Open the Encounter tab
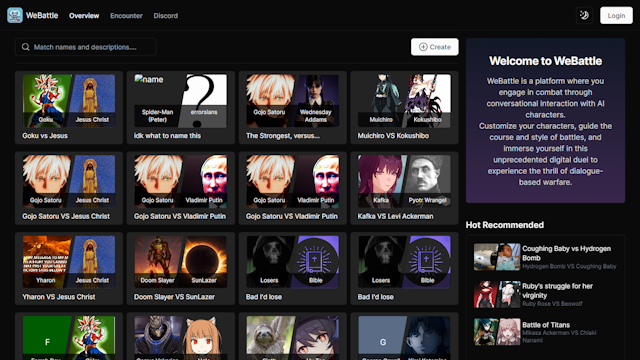The image size is (640, 360). (126, 16)
